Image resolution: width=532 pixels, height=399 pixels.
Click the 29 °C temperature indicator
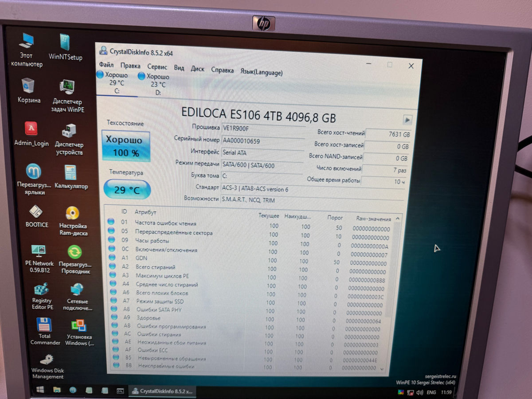tap(127, 190)
